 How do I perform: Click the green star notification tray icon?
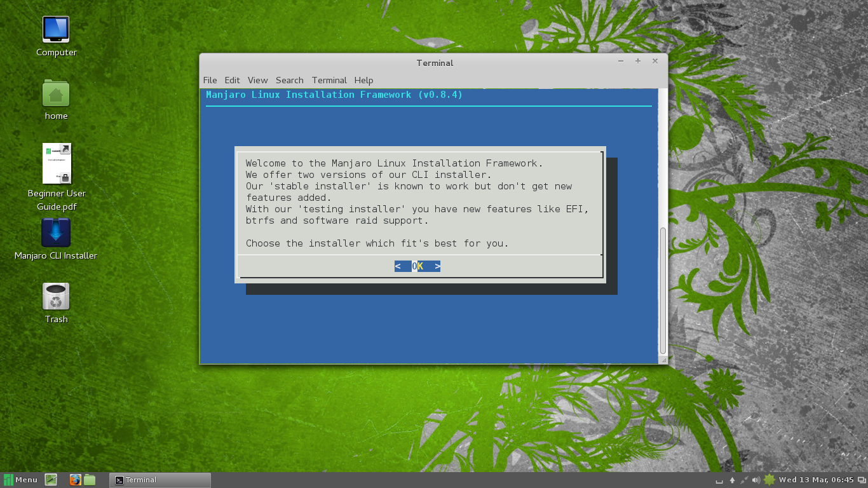(770, 480)
